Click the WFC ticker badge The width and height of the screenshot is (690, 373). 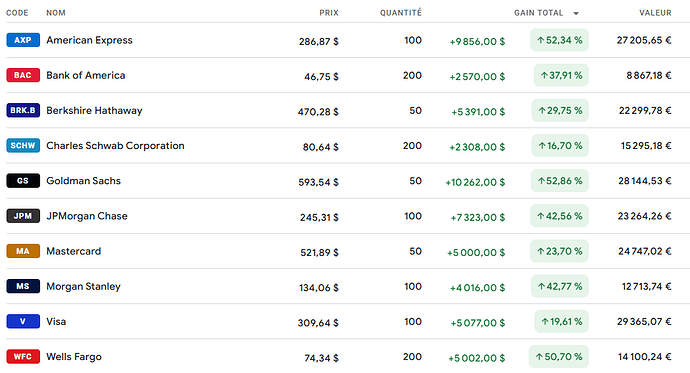coord(23,357)
